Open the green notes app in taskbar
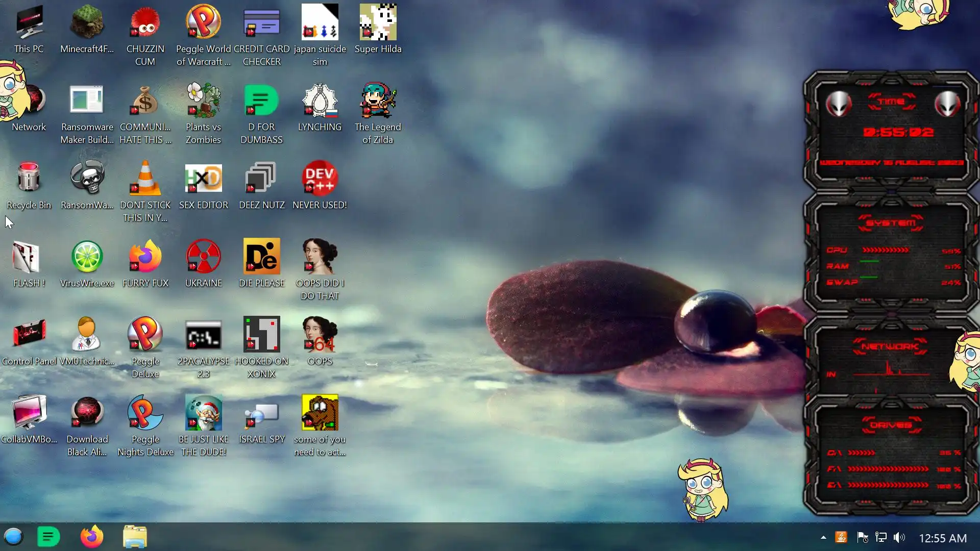The width and height of the screenshot is (980, 551). [x=49, y=537]
